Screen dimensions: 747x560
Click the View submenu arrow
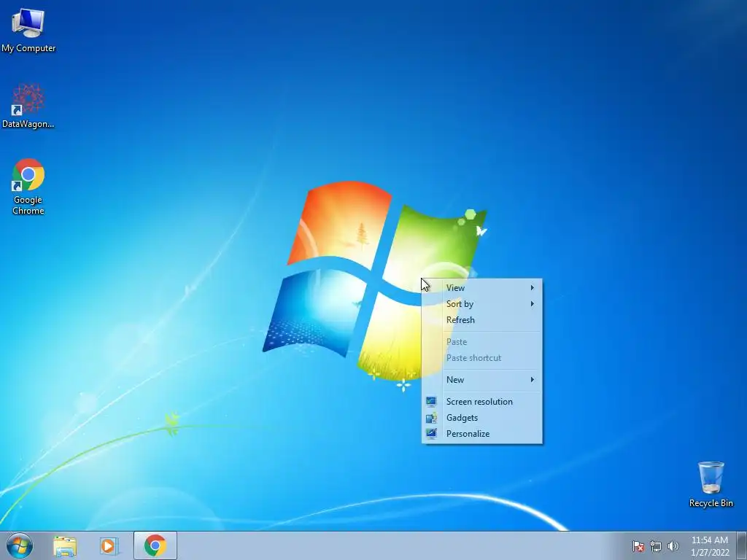[x=533, y=287]
